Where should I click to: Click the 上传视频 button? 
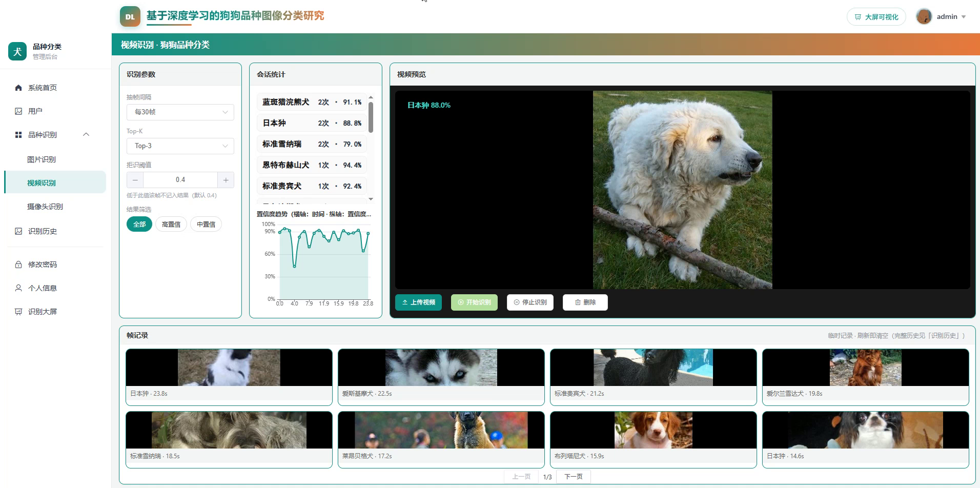(x=418, y=302)
